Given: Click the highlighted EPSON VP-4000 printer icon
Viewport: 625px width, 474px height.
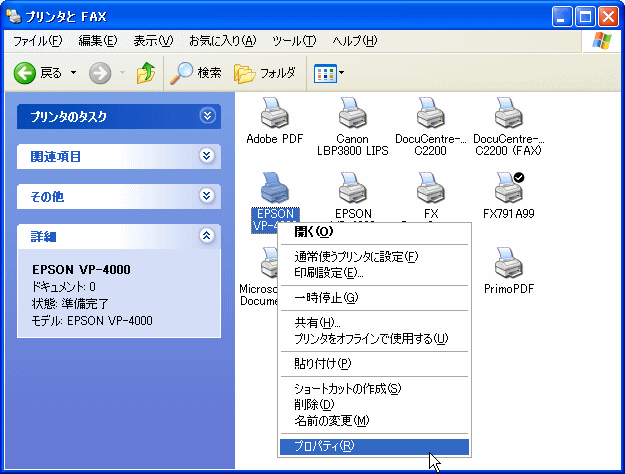Looking at the screenshot, I should click(275, 188).
